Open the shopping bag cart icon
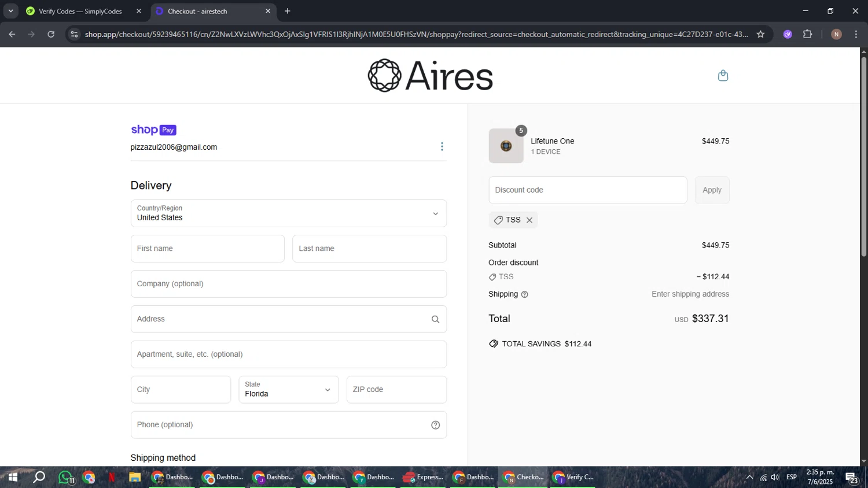 723,76
